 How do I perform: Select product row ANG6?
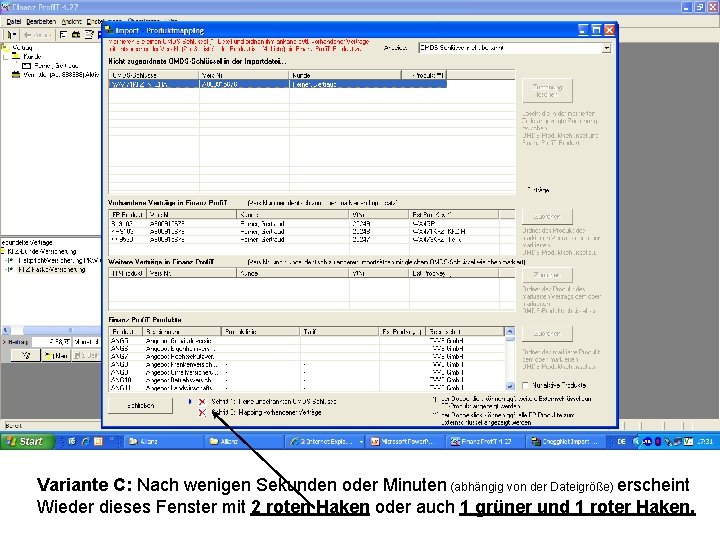click(307, 349)
